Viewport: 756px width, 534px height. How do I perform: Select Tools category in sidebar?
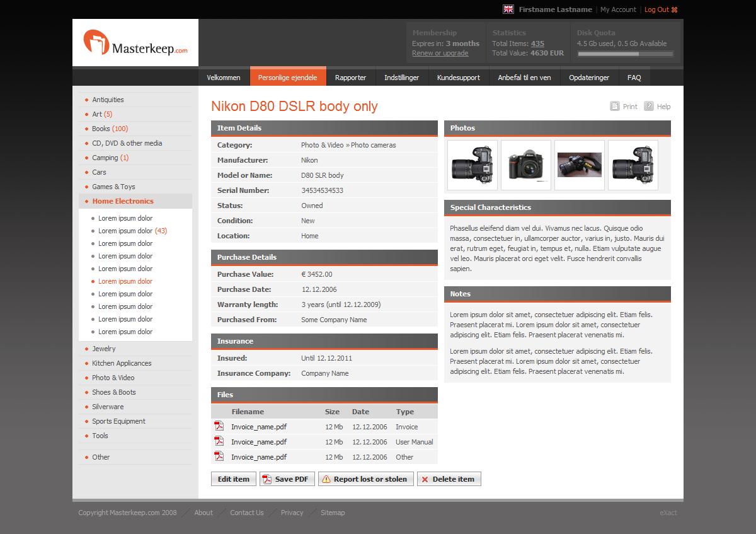point(100,436)
